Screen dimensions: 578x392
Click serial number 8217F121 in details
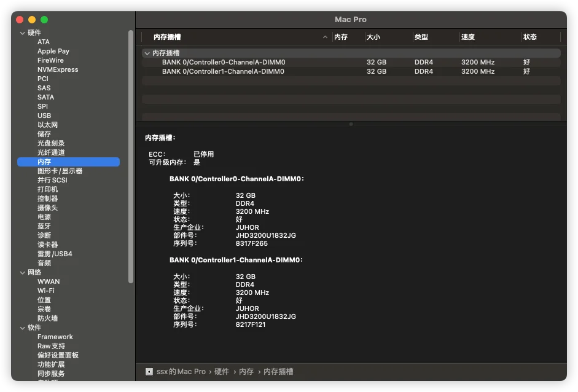(251, 324)
